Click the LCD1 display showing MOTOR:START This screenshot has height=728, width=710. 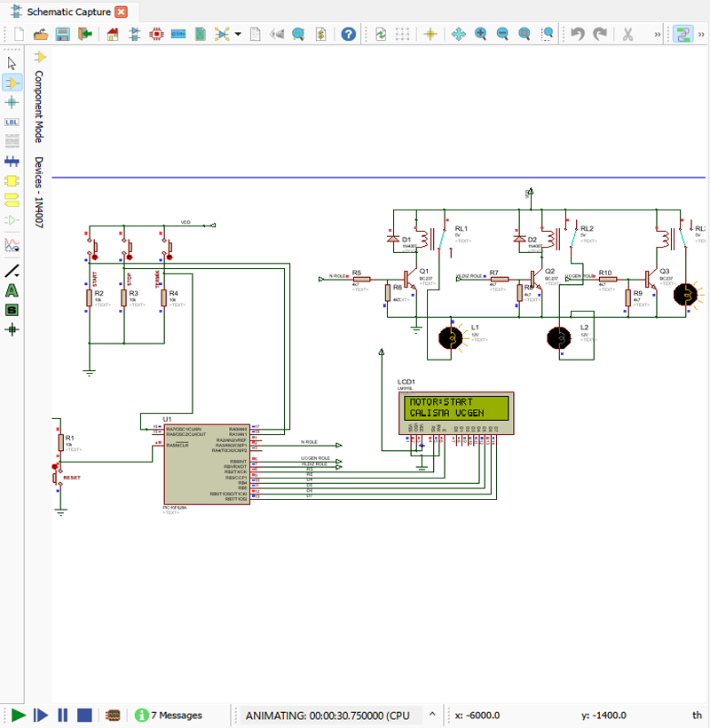tap(457, 408)
